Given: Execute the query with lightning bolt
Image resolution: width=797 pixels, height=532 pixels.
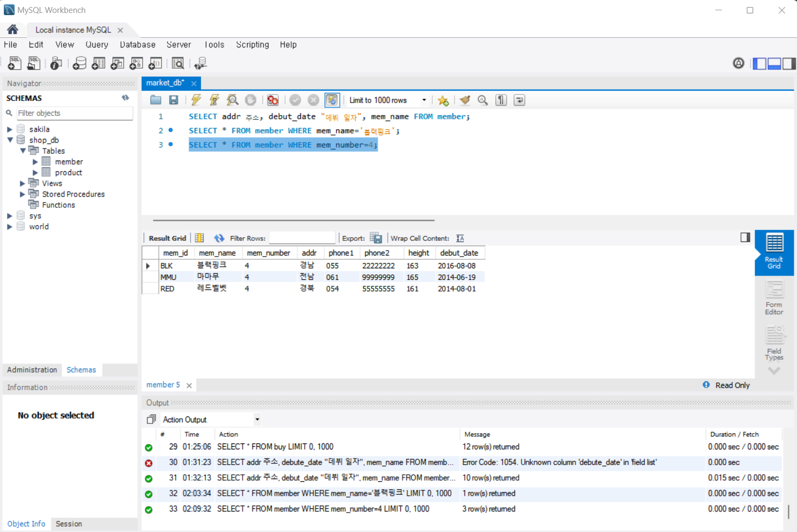Looking at the screenshot, I should 196,100.
